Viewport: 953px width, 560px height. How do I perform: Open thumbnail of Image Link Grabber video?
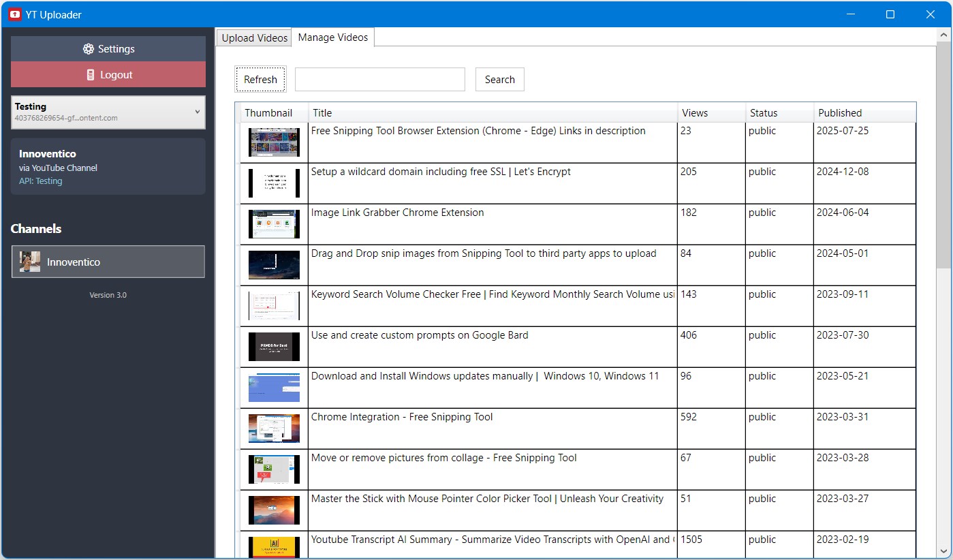tap(274, 224)
